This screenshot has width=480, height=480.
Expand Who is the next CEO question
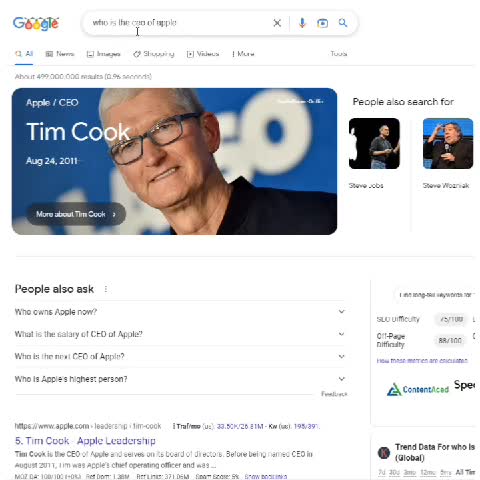click(180, 357)
